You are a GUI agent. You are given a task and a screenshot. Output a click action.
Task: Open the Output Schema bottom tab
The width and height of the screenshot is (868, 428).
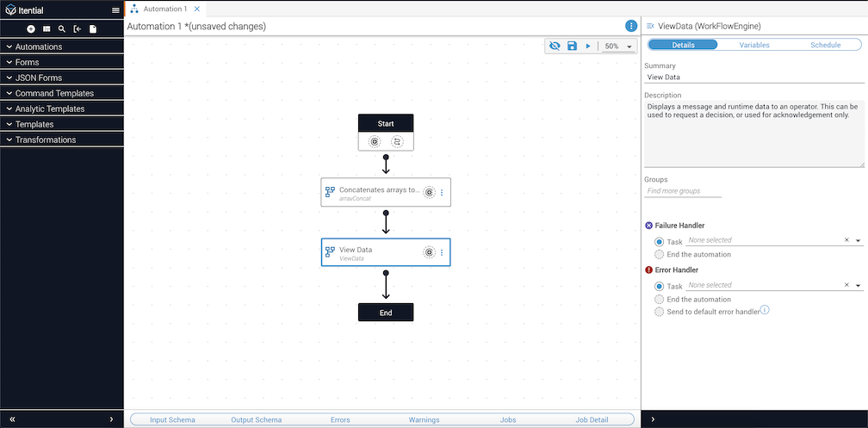click(x=257, y=419)
